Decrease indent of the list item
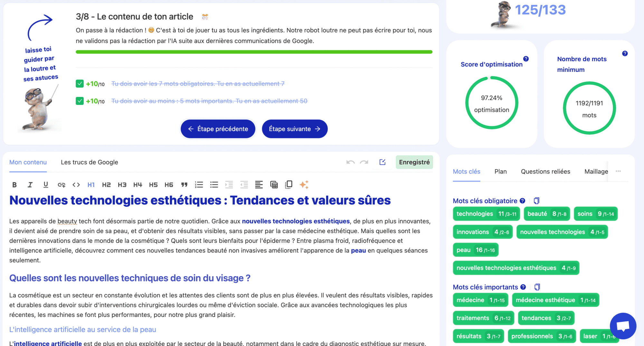 244,185
